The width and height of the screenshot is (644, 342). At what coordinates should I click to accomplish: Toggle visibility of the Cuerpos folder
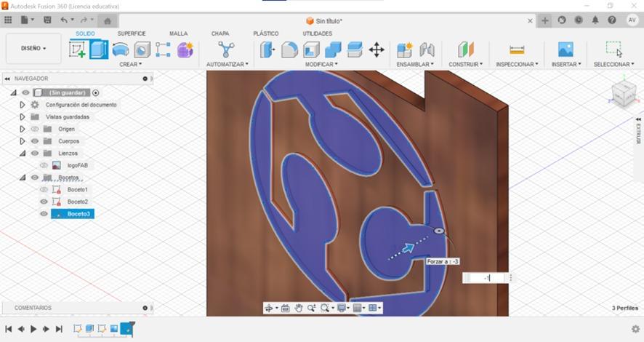(x=35, y=141)
